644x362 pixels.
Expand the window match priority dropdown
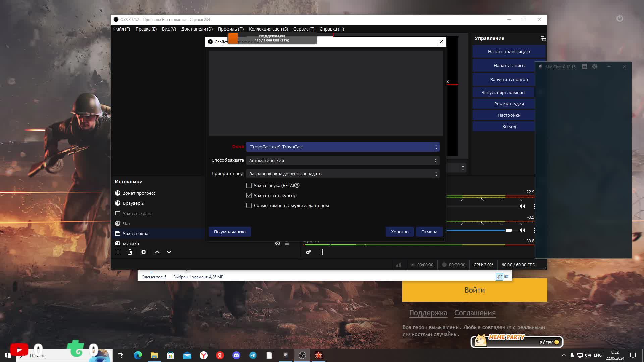pyautogui.click(x=342, y=174)
